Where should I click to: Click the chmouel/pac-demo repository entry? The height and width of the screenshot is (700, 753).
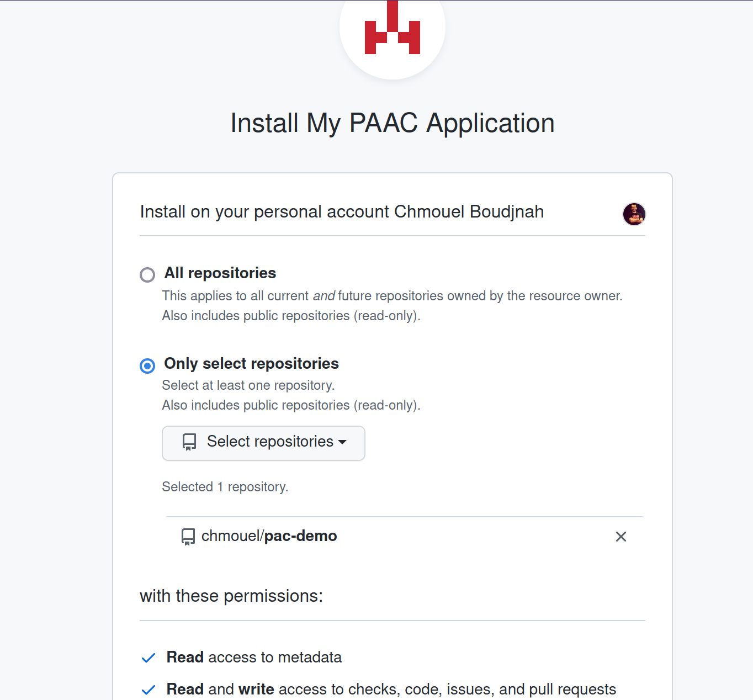tap(269, 536)
